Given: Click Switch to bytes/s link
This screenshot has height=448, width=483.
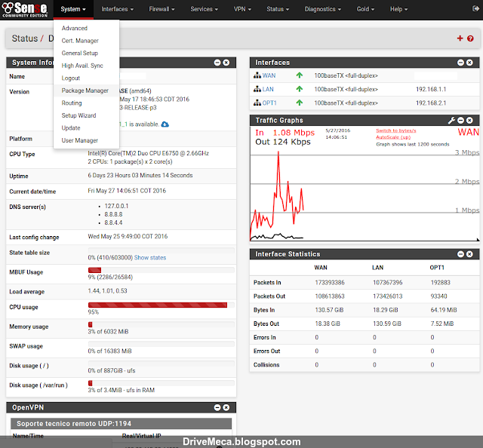Looking at the screenshot, I should [x=395, y=130].
